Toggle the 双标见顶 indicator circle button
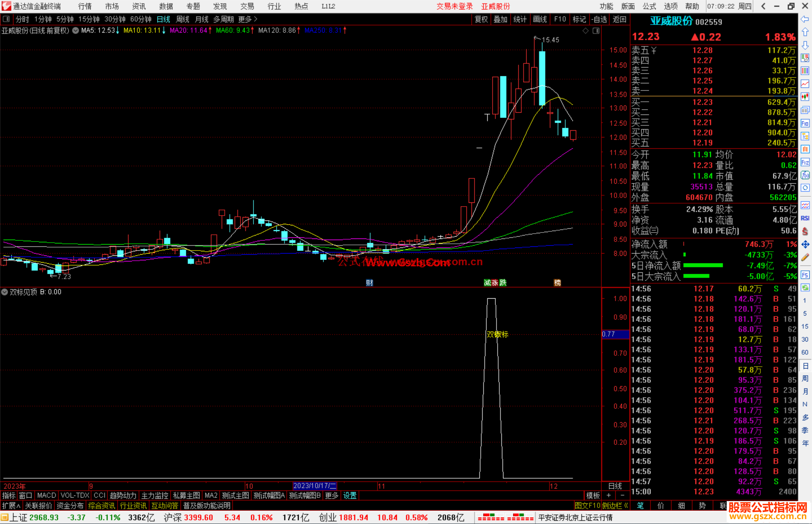This screenshot has height=524, width=812. coord(5,292)
